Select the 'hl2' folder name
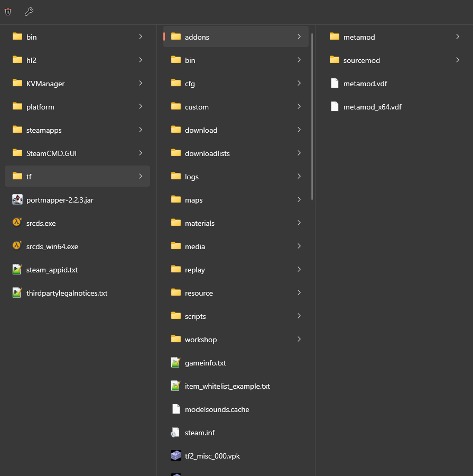The height and width of the screenshot is (476, 473). pos(31,60)
